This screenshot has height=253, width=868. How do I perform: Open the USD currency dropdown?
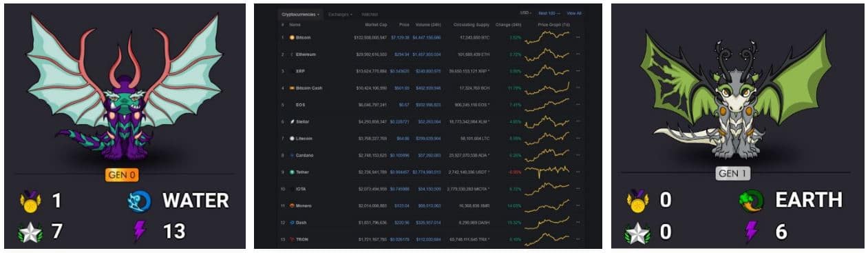[525, 13]
